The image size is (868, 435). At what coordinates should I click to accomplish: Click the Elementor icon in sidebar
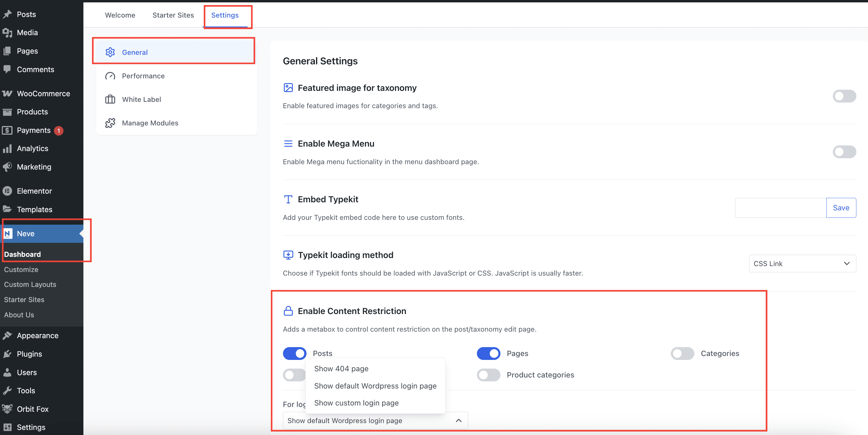pyautogui.click(x=7, y=191)
